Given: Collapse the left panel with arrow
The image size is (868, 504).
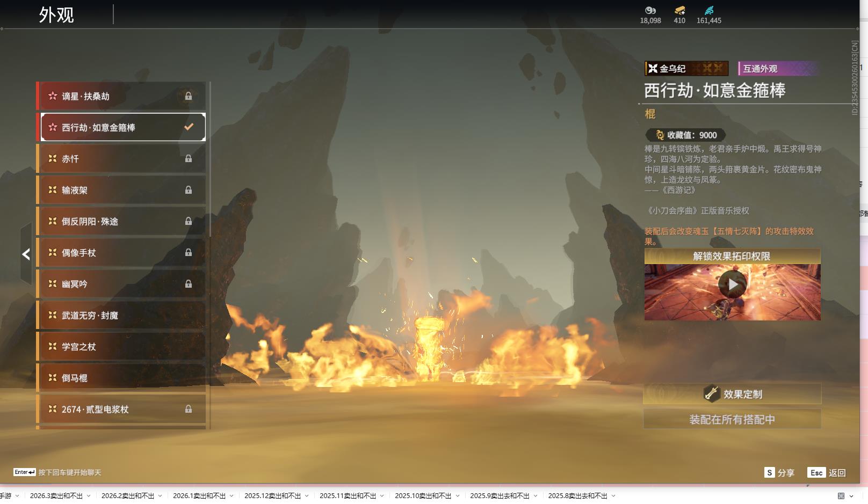Looking at the screenshot, I should click(26, 254).
